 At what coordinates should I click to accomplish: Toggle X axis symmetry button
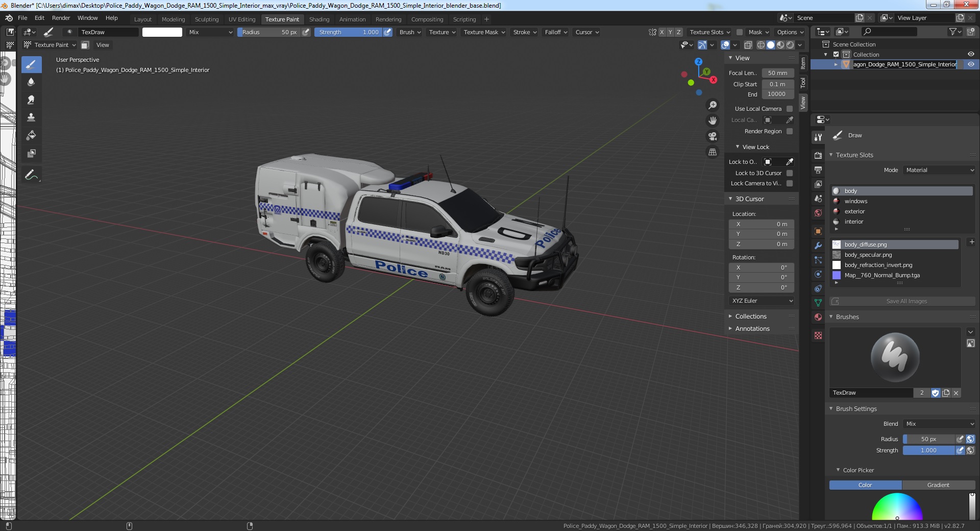coord(662,32)
